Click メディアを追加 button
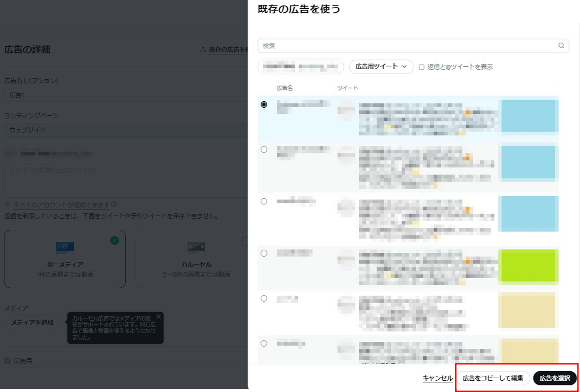 32,322
